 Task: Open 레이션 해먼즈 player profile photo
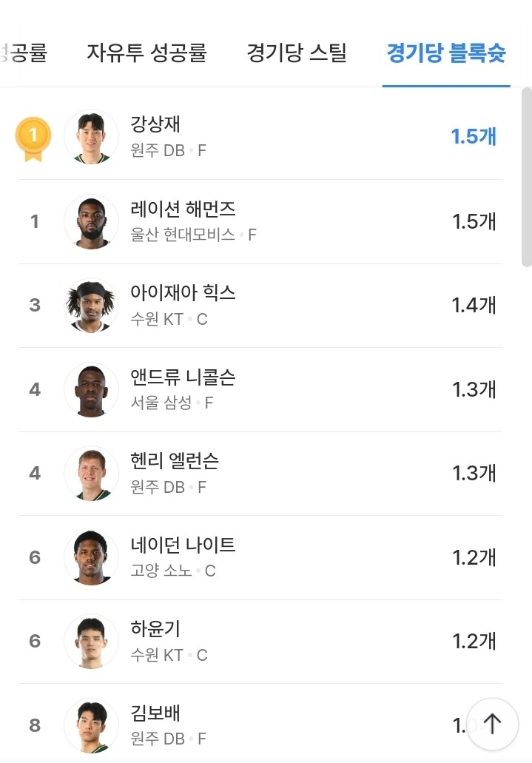coord(91,221)
